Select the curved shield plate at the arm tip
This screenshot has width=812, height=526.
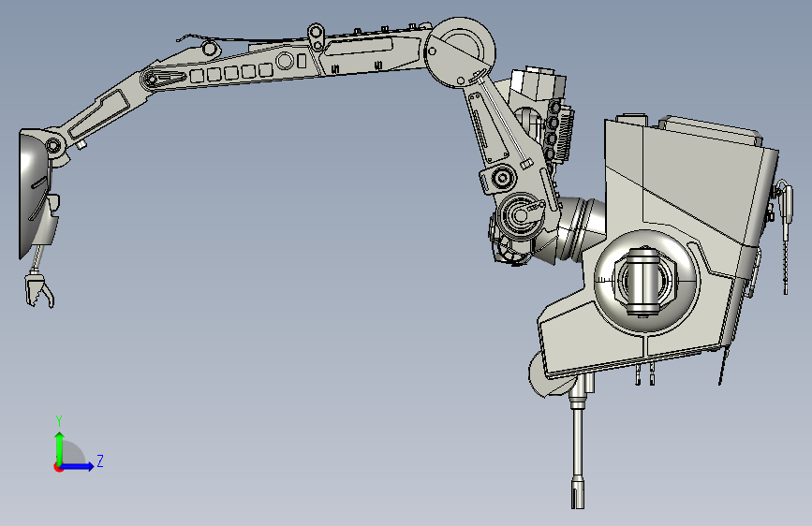click(x=34, y=194)
